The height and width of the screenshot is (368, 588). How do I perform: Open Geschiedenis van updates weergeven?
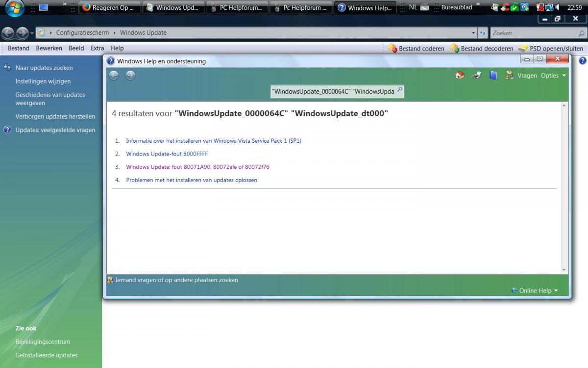50,99
